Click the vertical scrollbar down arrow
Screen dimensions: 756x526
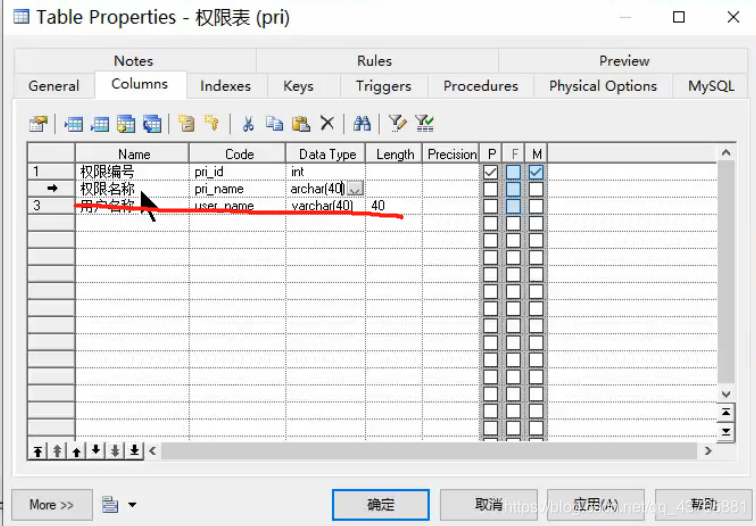[726, 394]
